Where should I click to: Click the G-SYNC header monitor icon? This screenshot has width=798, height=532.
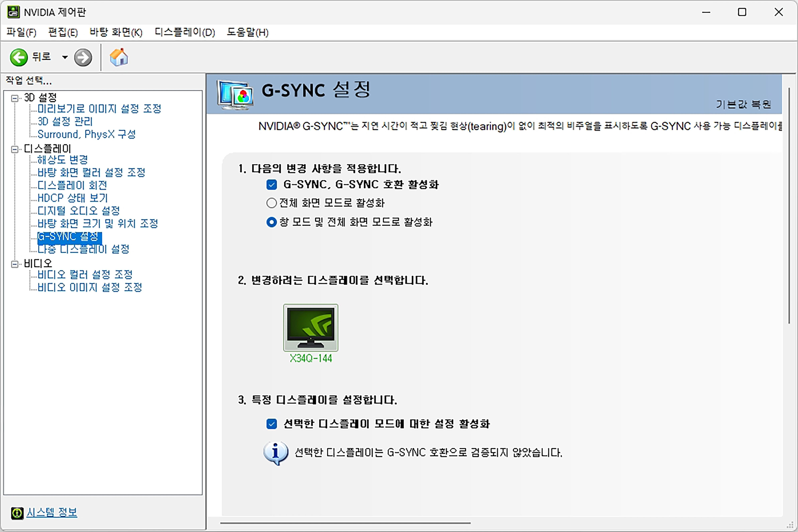click(x=235, y=95)
